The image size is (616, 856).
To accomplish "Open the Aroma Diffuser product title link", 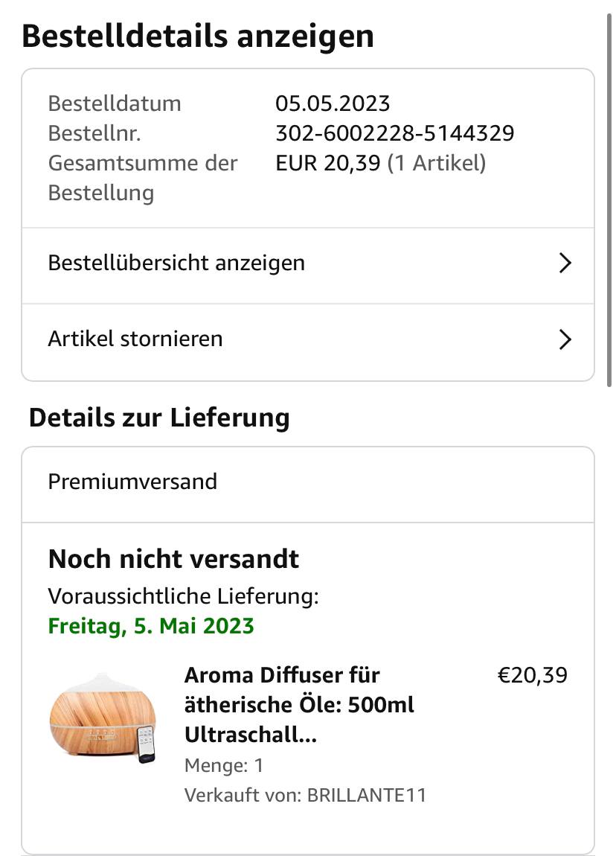I will point(299,705).
